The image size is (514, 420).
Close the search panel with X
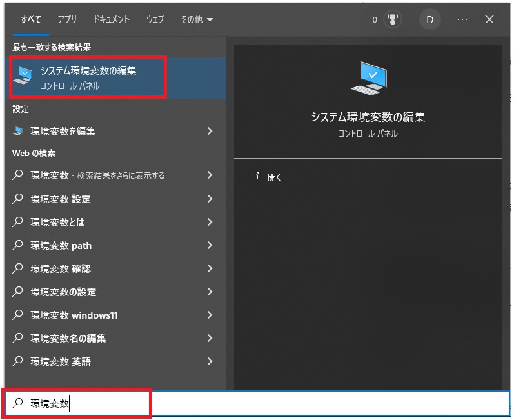point(489,19)
